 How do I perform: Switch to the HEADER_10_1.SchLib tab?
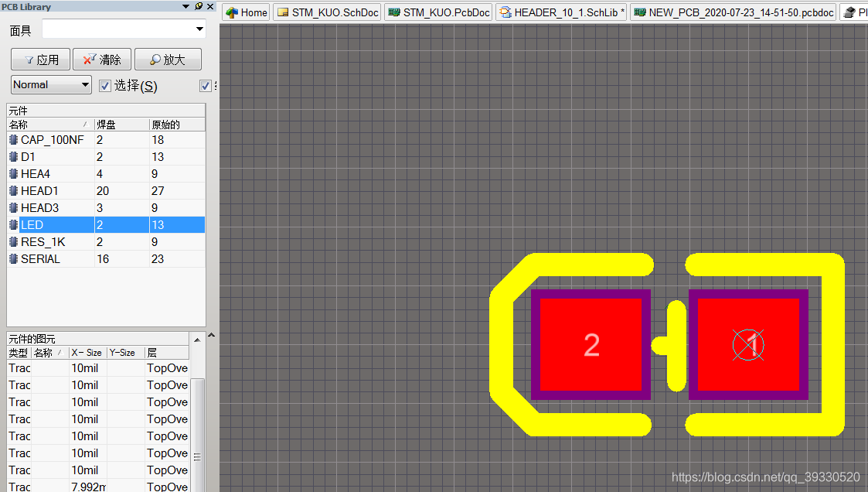pyautogui.click(x=561, y=12)
